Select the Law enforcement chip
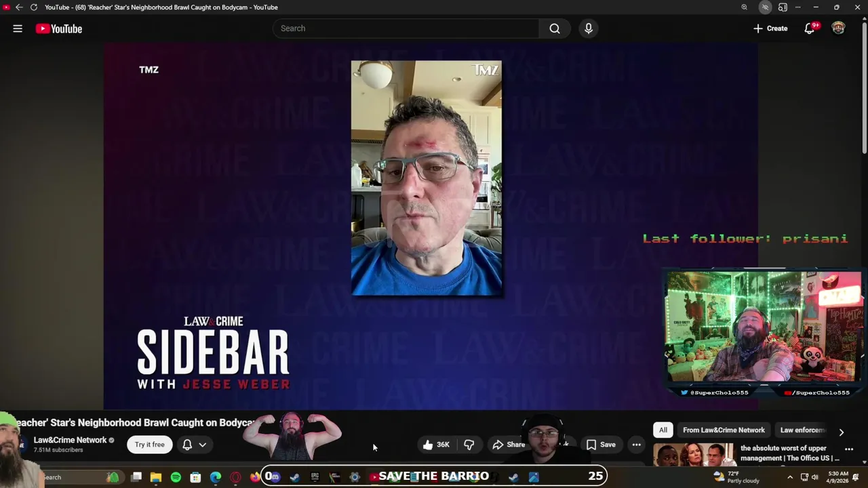Viewport: 868px width, 488px height. (802, 430)
